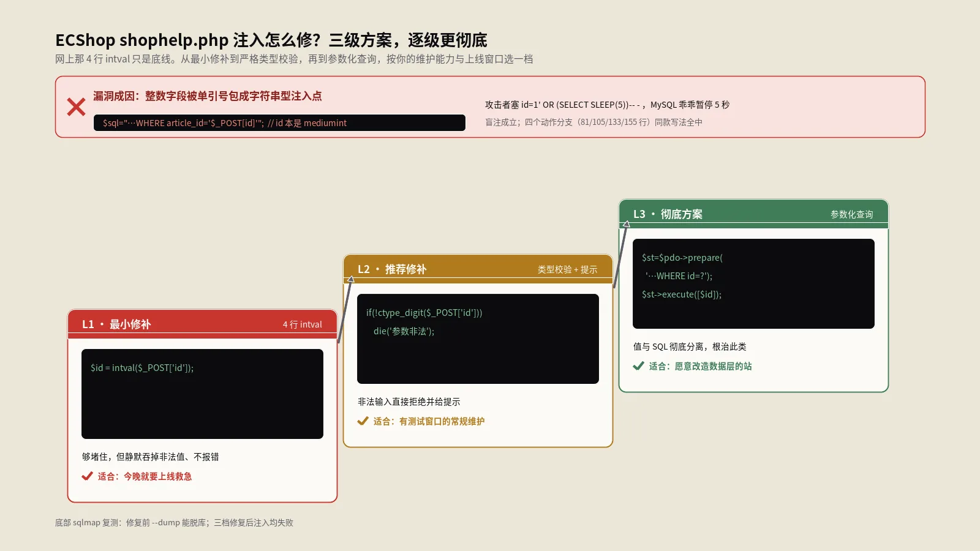Click the code line die('参数非法');
The image size is (980, 551).
pos(404,331)
